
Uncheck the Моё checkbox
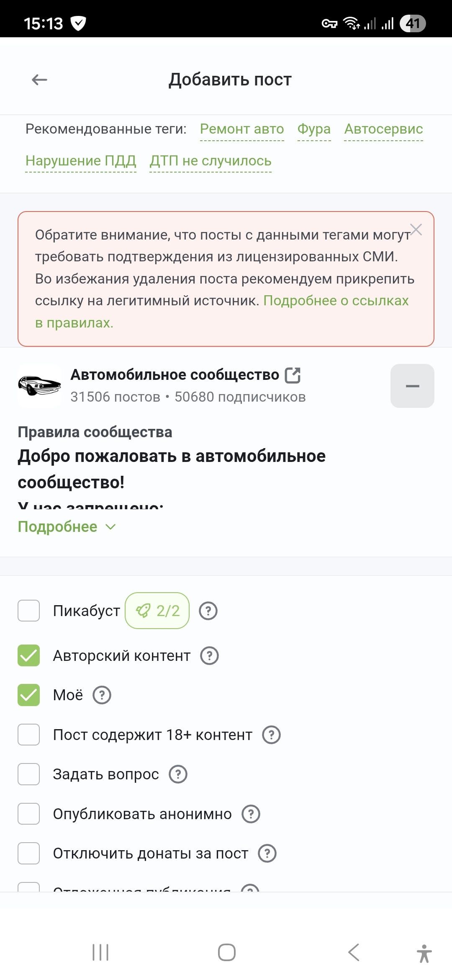(29, 695)
